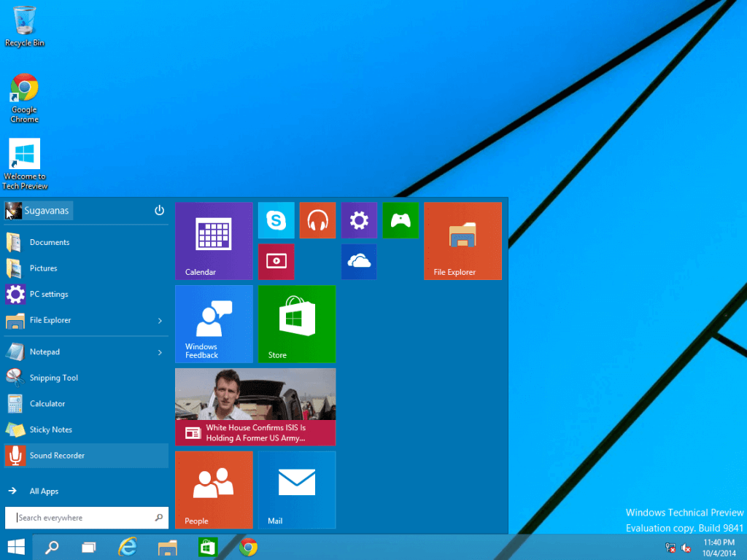This screenshot has width=747, height=560.
Task: Click the muted volume tray icon
Action: 686,548
